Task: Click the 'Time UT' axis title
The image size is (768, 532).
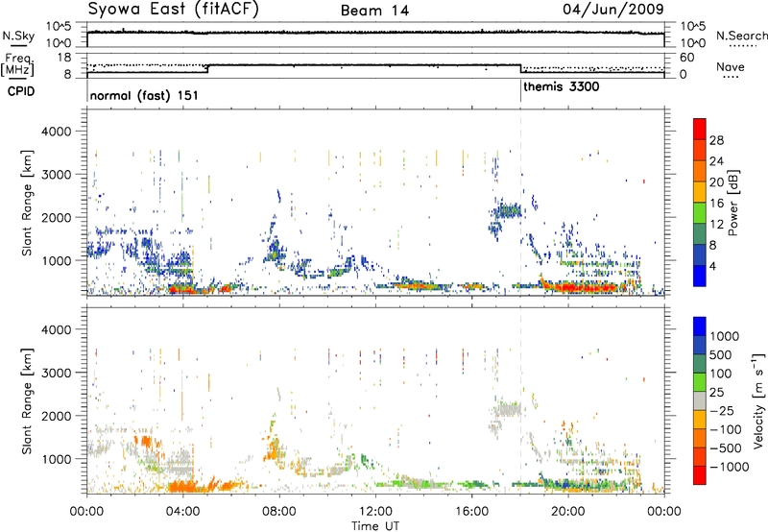Action: 375,526
